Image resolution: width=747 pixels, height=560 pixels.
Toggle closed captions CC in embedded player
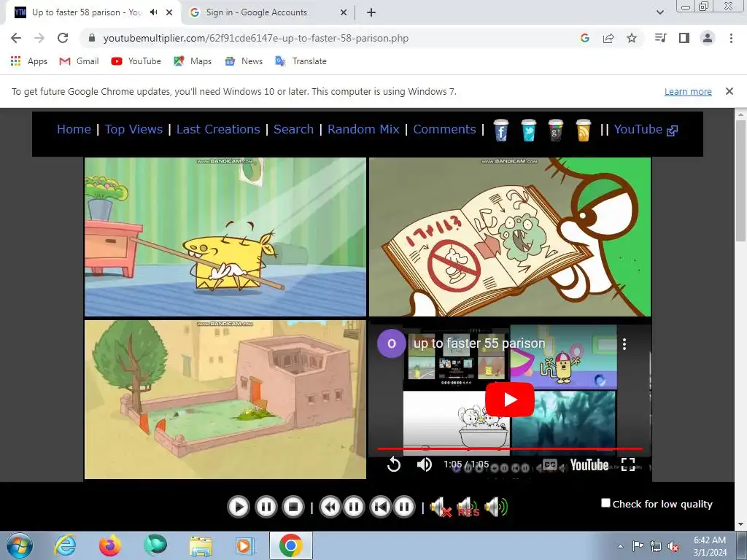(549, 464)
